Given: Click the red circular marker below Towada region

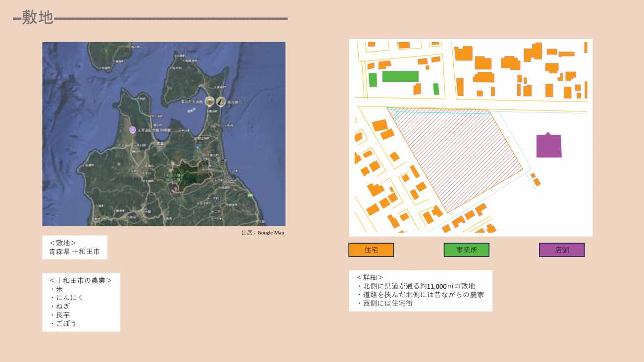Looking at the screenshot, I should point(174,188).
